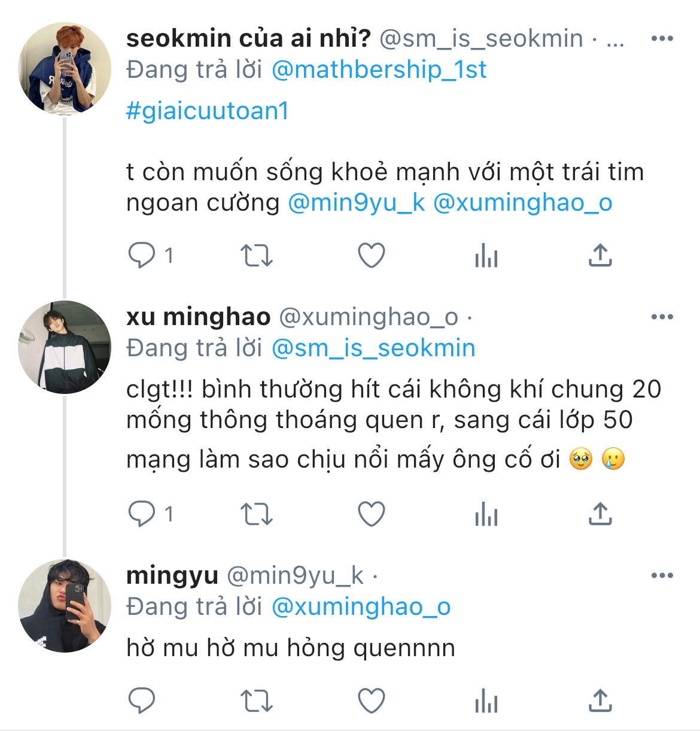
Task: Retweet xu minghao's tweet
Action: click(x=256, y=514)
